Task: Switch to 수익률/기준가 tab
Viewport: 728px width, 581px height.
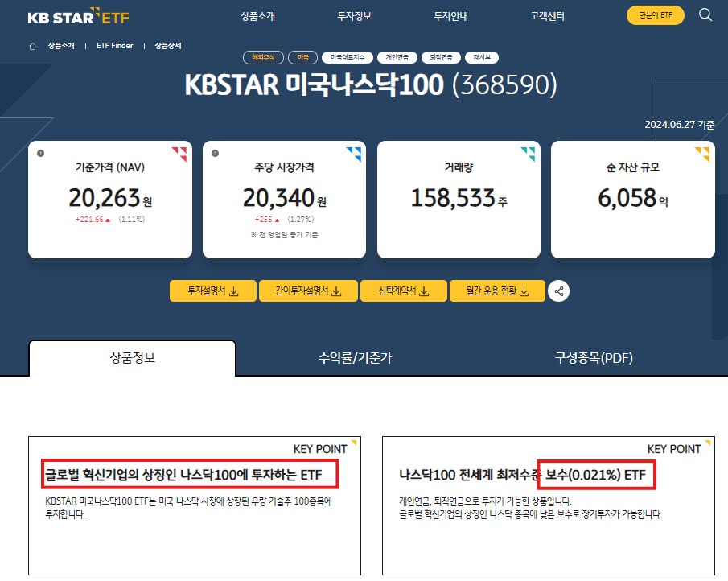Action: pyautogui.click(x=356, y=358)
